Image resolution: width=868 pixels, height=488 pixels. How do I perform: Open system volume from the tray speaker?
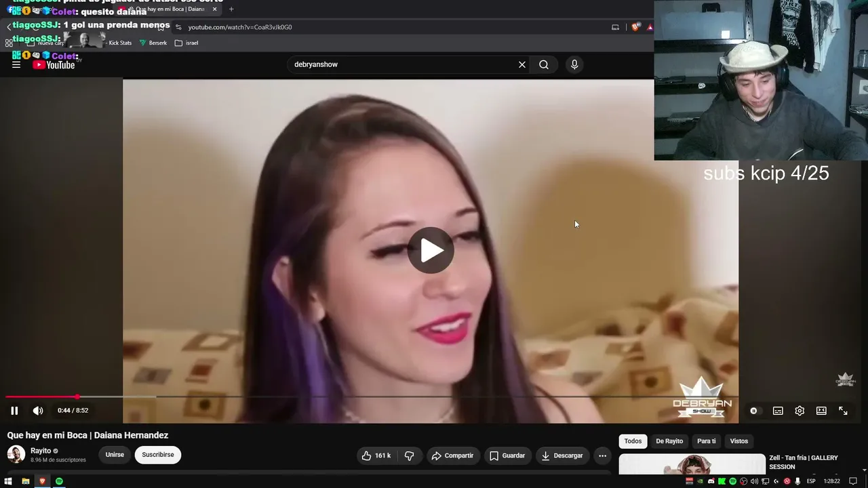click(x=754, y=481)
